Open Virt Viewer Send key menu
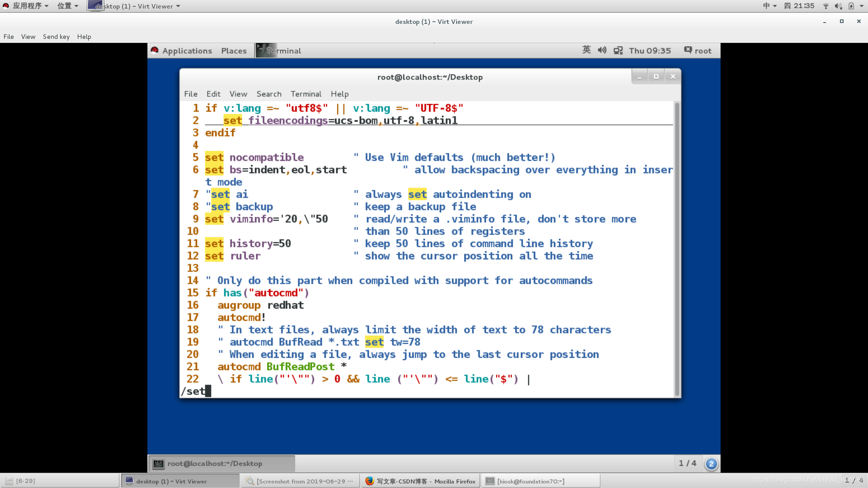868x488 pixels. point(56,37)
